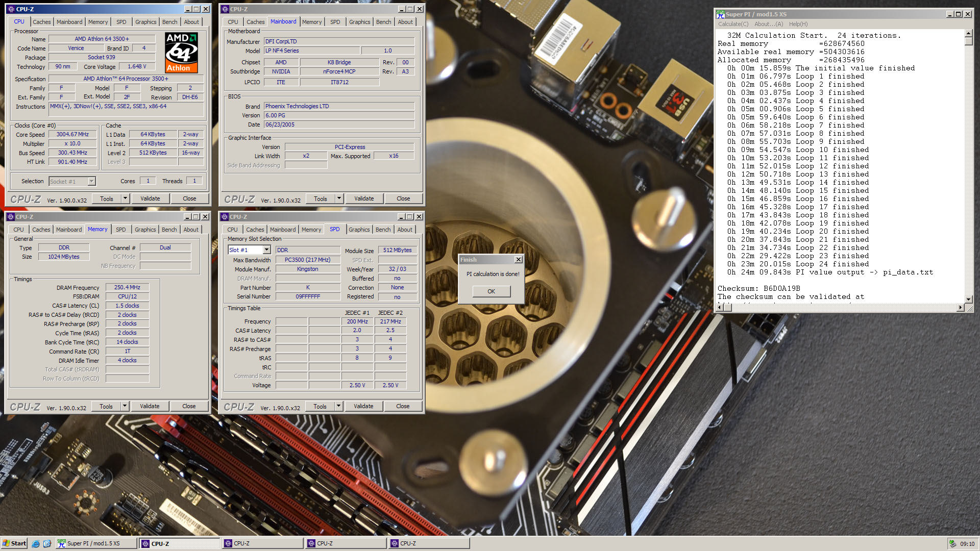Image resolution: width=980 pixels, height=551 pixels.
Task: Click the AMD Athlon 64 logo image
Action: pos(181,53)
